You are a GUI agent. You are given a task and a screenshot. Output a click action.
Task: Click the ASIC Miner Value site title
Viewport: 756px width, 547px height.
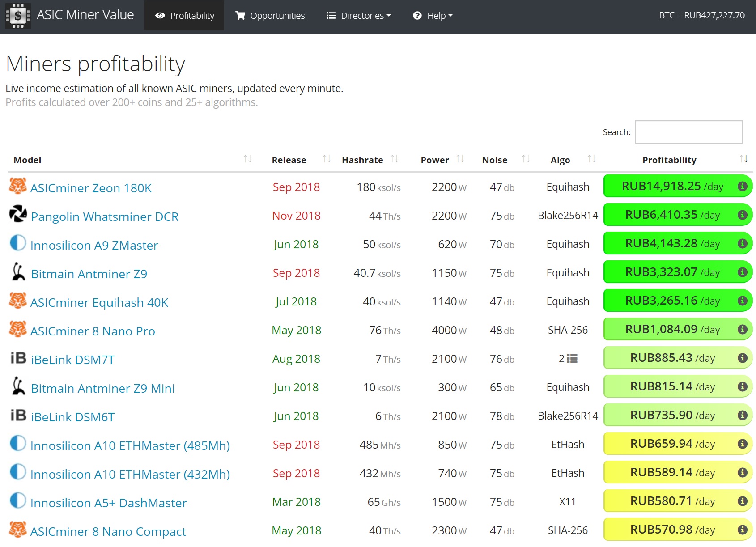click(x=85, y=15)
